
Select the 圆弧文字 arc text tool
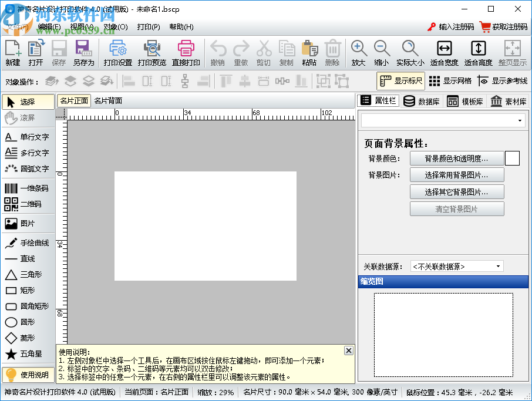point(28,169)
